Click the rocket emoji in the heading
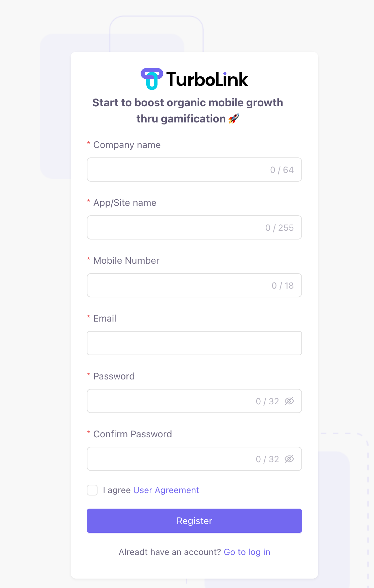 point(234,119)
